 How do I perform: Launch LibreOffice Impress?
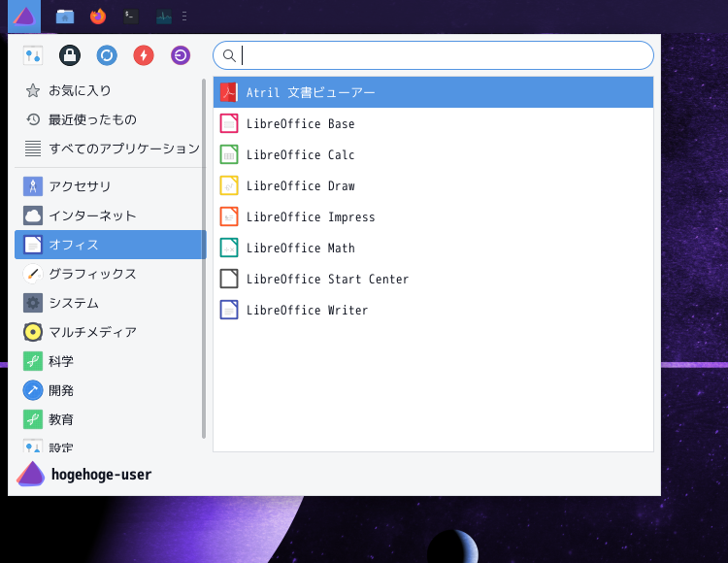pos(433,216)
